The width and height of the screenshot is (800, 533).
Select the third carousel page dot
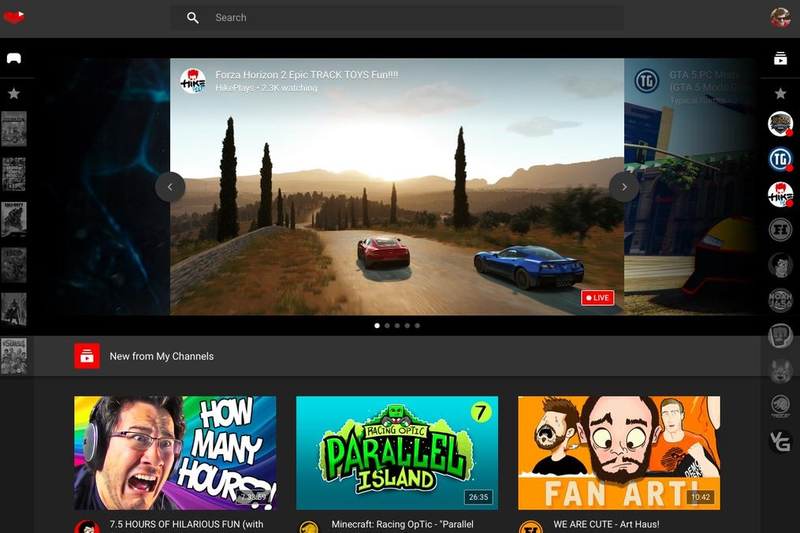click(x=397, y=325)
